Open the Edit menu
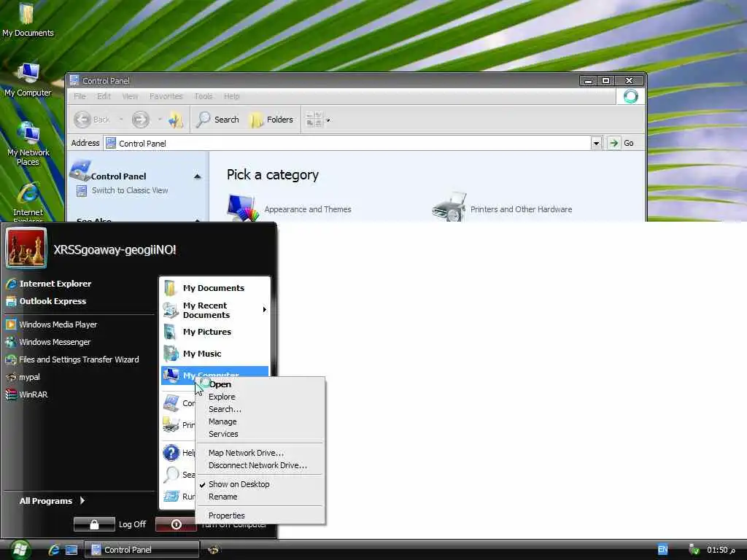The height and width of the screenshot is (560, 747). (x=104, y=96)
